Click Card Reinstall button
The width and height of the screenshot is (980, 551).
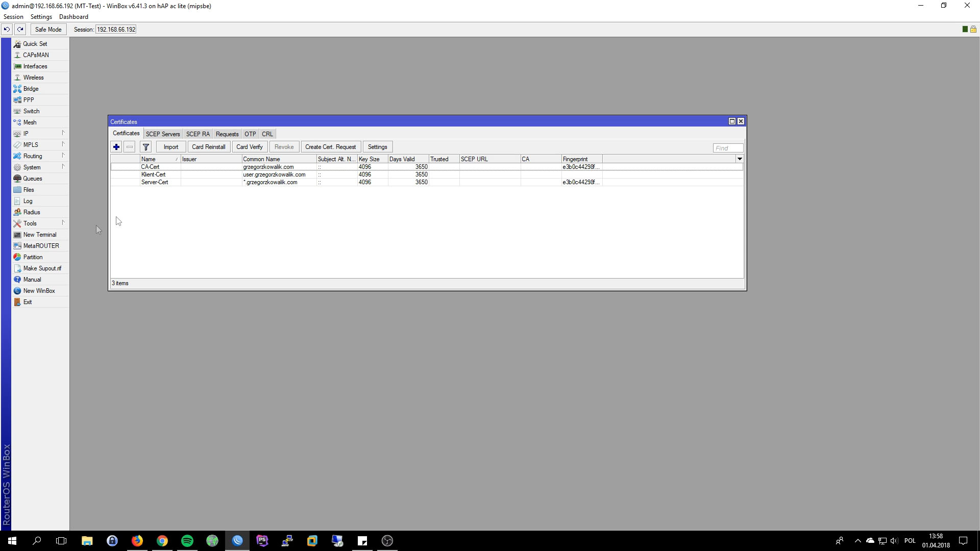click(x=208, y=147)
